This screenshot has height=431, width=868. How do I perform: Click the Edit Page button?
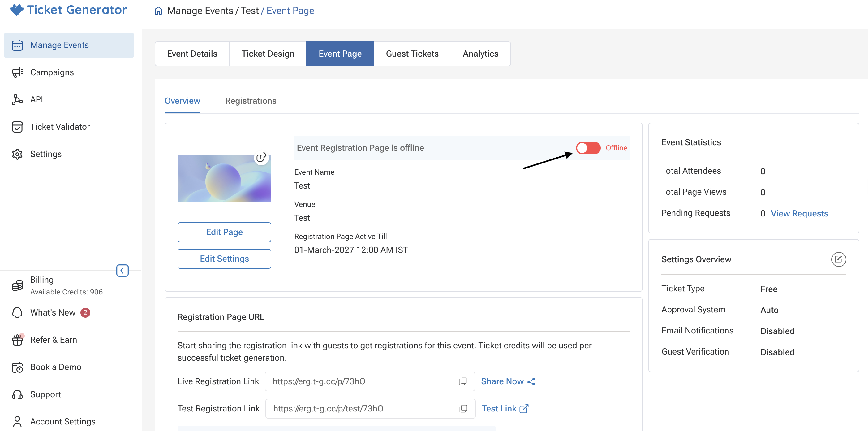pos(224,232)
